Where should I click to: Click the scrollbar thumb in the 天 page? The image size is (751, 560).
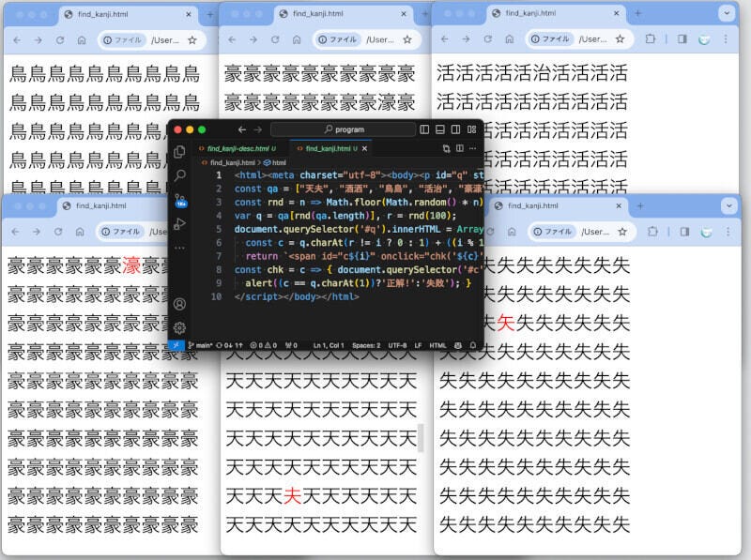(x=420, y=437)
